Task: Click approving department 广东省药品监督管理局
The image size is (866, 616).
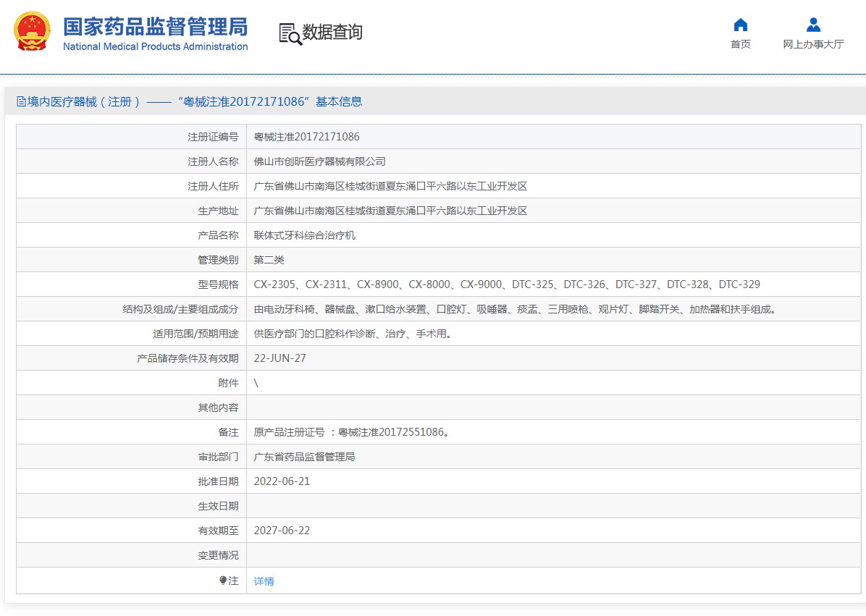Action: [304, 457]
